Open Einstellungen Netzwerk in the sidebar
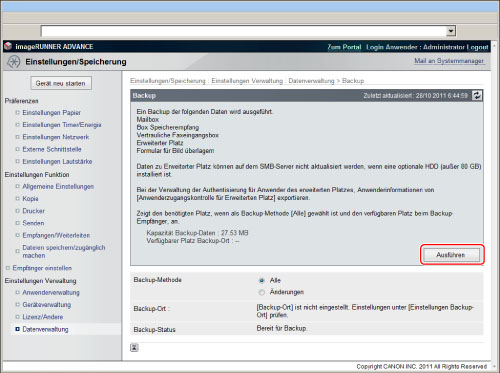The image size is (500, 373). pos(56,137)
